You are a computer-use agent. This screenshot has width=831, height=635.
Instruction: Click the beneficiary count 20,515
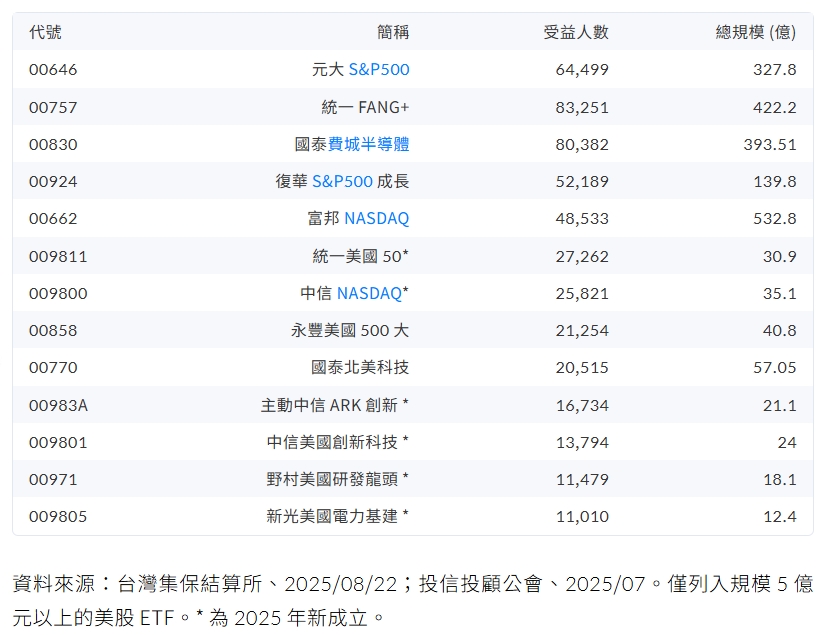coord(582,367)
